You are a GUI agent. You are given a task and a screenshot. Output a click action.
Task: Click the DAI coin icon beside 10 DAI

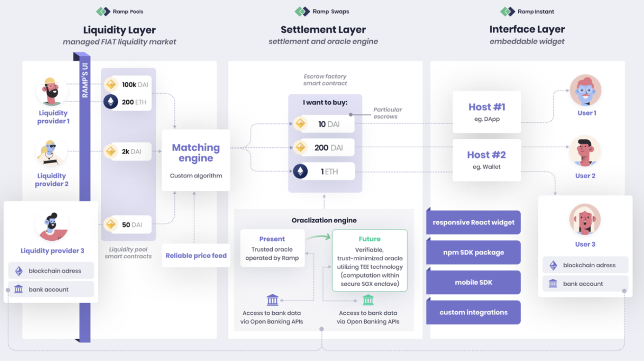click(300, 124)
